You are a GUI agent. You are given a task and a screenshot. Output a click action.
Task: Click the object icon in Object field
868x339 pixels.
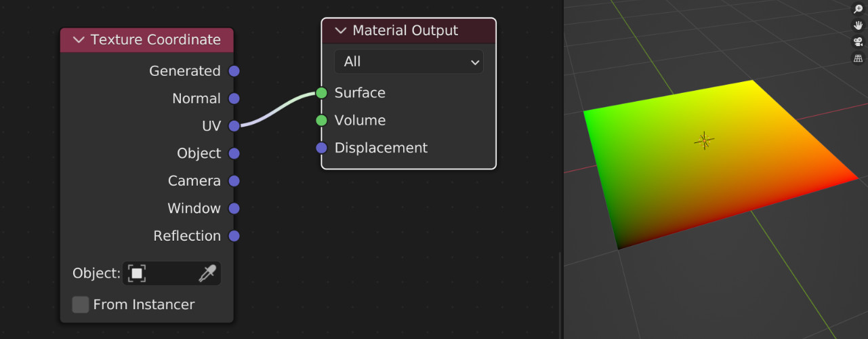pyautogui.click(x=137, y=273)
